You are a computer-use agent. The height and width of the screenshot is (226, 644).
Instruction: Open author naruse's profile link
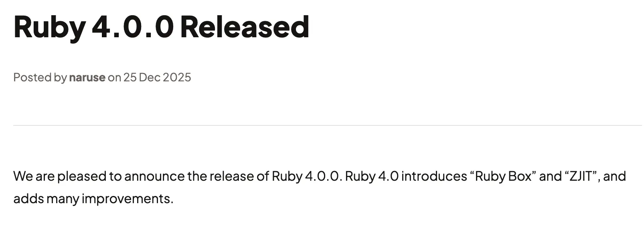[87, 77]
